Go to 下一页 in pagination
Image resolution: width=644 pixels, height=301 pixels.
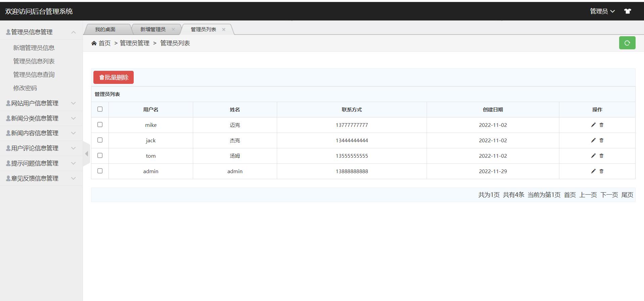click(x=609, y=195)
